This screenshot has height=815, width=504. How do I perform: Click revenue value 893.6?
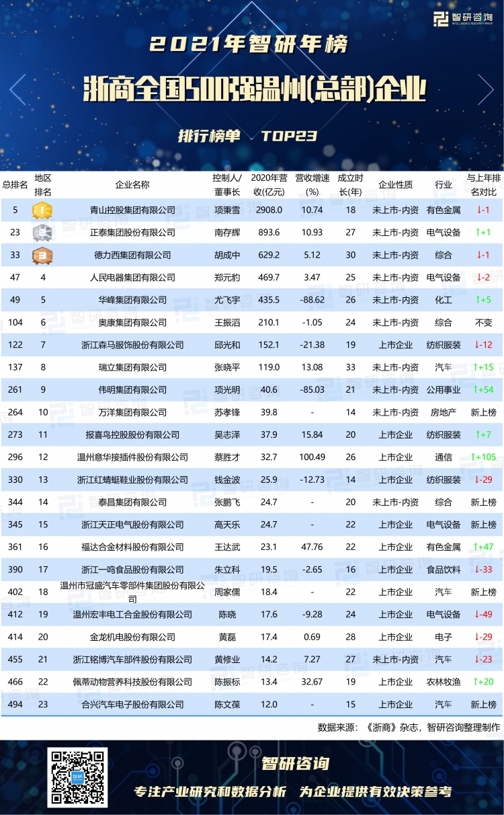point(269,233)
